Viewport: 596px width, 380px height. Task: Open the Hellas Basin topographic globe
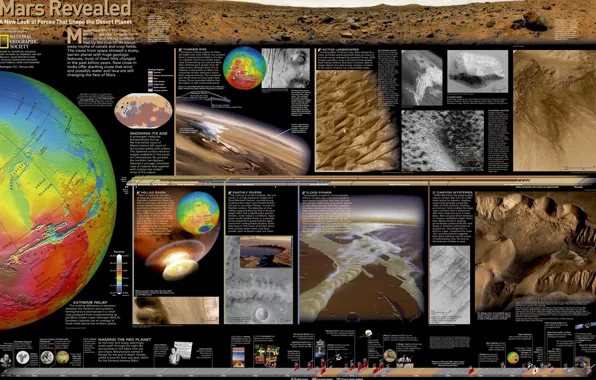(198, 212)
